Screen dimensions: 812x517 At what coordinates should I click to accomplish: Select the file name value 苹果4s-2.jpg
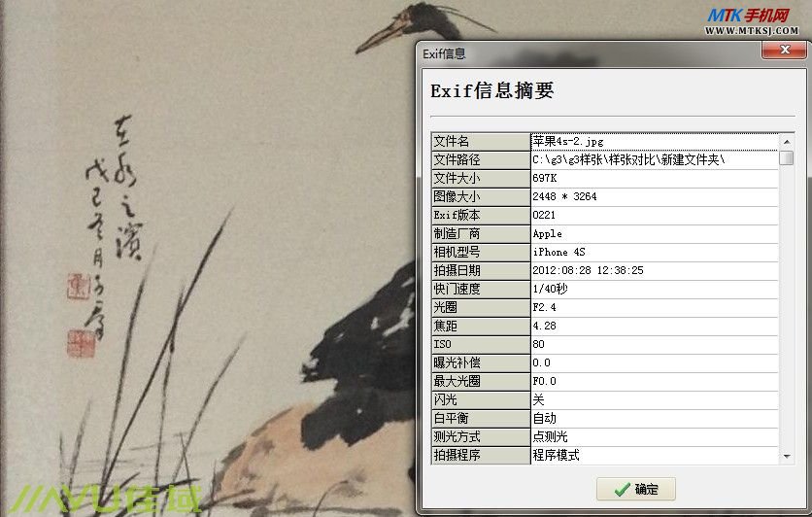[x=655, y=142]
